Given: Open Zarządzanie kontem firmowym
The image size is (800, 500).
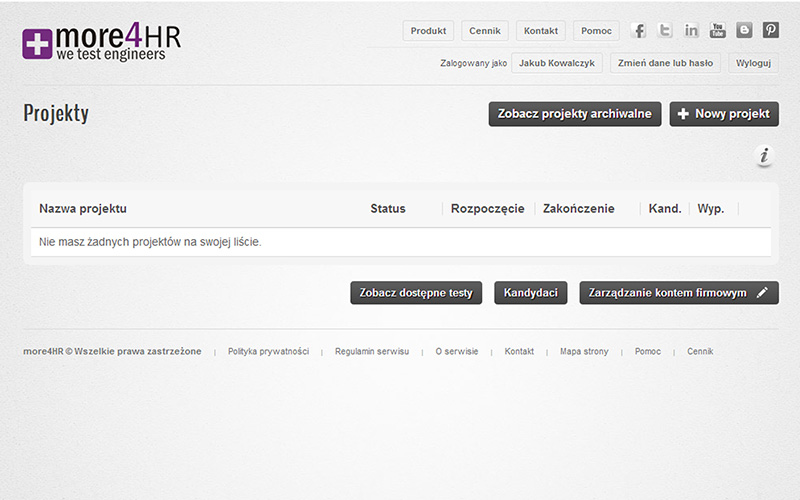Looking at the screenshot, I should [679, 293].
